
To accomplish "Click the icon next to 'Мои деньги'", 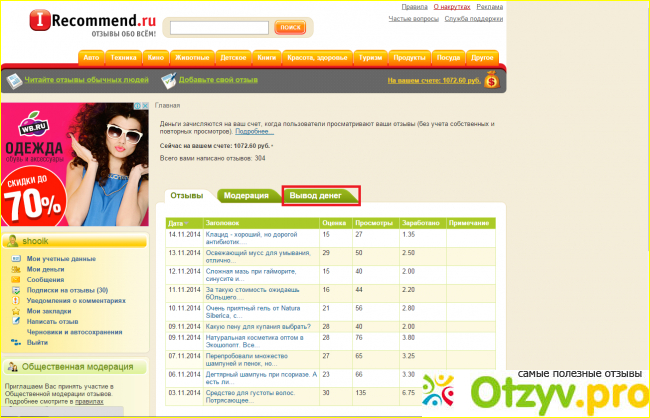I will pos(16,270).
